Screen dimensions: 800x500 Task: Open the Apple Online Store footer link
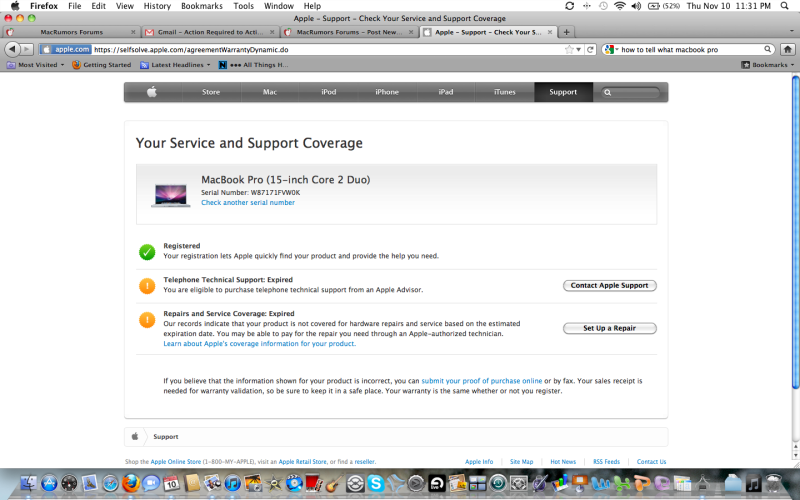(176, 462)
